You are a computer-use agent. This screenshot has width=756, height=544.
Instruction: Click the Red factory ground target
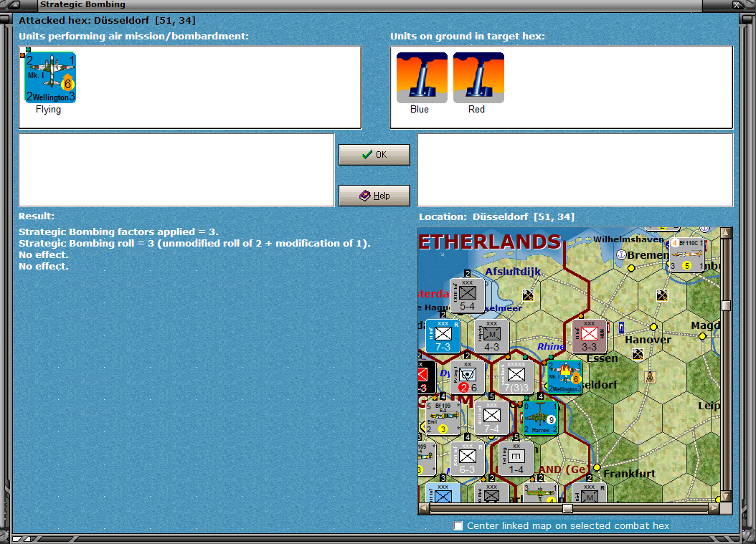[478, 77]
